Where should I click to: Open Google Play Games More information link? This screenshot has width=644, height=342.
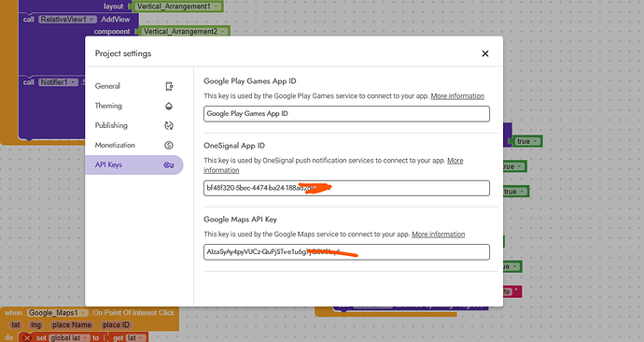click(x=457, y=95)
